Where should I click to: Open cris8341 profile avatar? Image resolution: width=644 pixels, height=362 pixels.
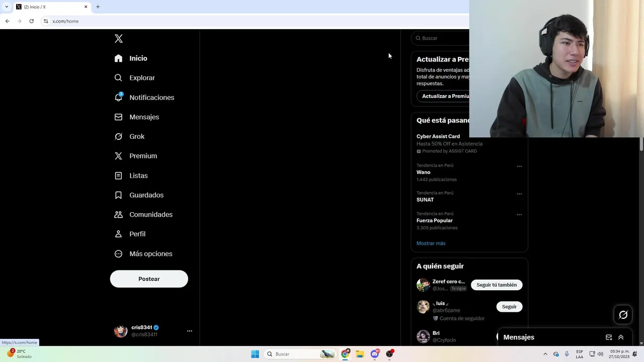pos(121,331)
